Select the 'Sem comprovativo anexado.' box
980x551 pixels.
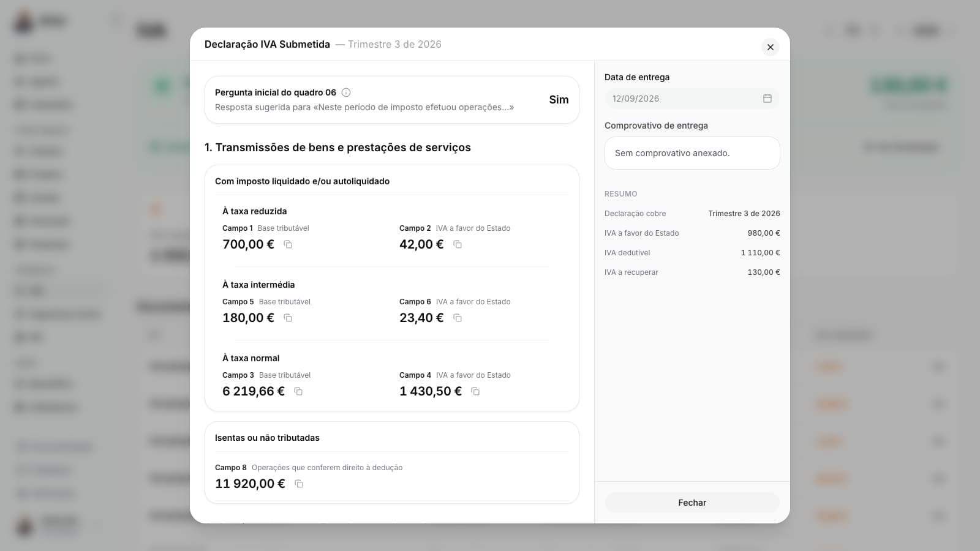692,153
